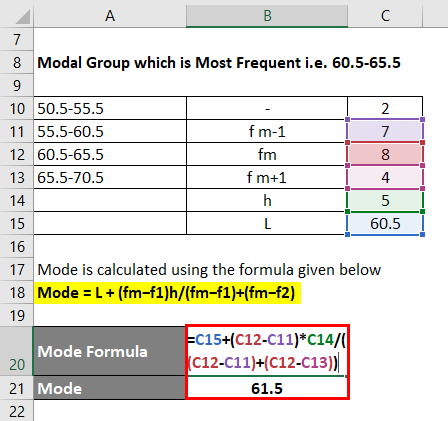
Task: Click the 'h' label cell
Action: [x=267, y=200]
